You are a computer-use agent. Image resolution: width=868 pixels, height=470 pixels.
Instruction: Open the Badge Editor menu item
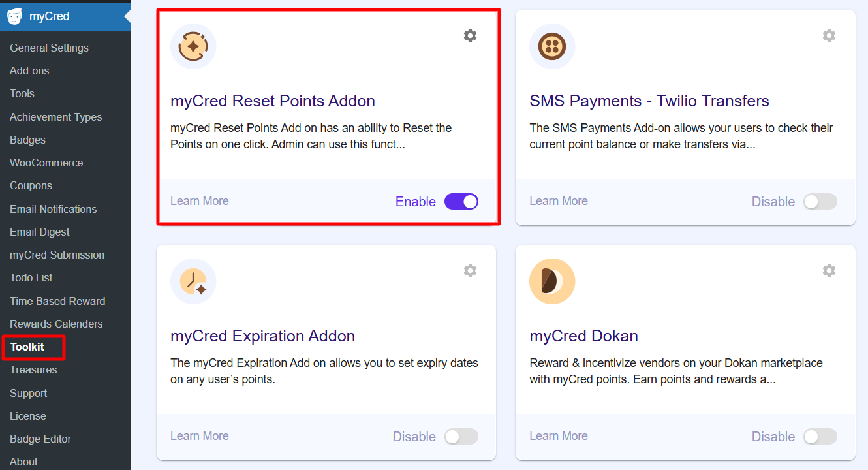pos(40,439)
